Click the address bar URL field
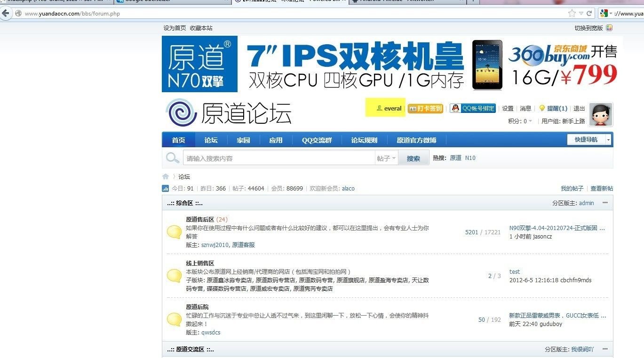The image size is (644, 358). [x=292, y=14]
